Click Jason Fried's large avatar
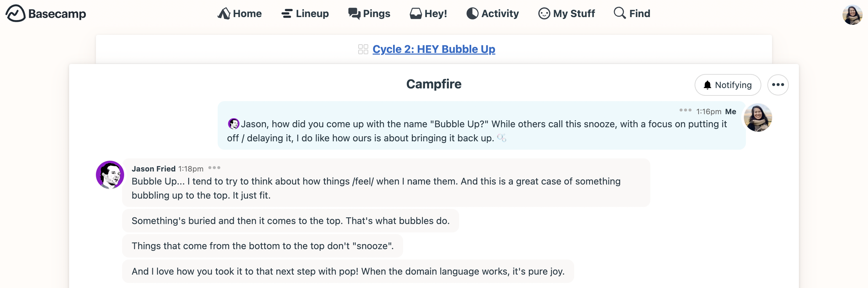 (x=110, y=174)
